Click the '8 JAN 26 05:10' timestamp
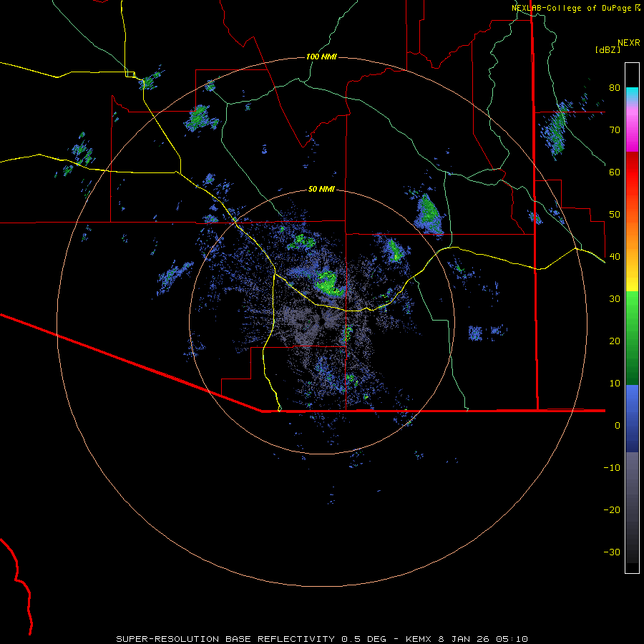This screenshot has width=644, height=644. 482,639
